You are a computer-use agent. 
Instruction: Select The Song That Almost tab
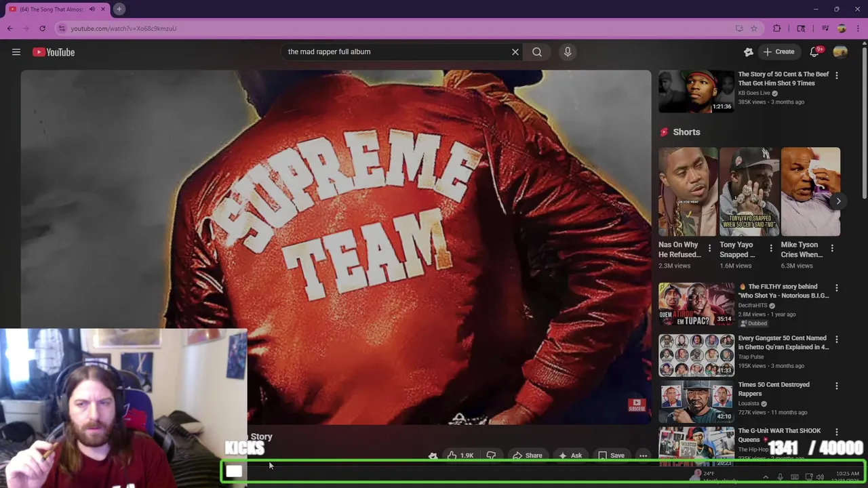pos(52,9)
